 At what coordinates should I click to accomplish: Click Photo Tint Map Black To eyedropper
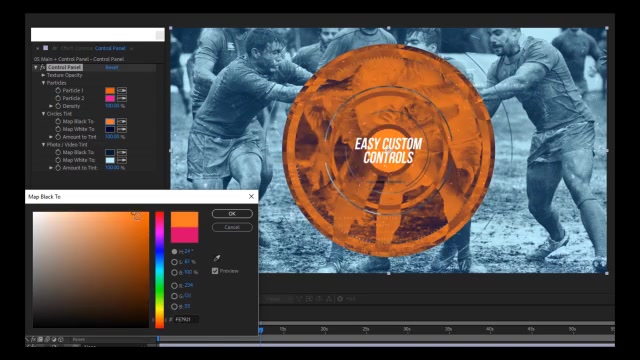pos(122,153)
